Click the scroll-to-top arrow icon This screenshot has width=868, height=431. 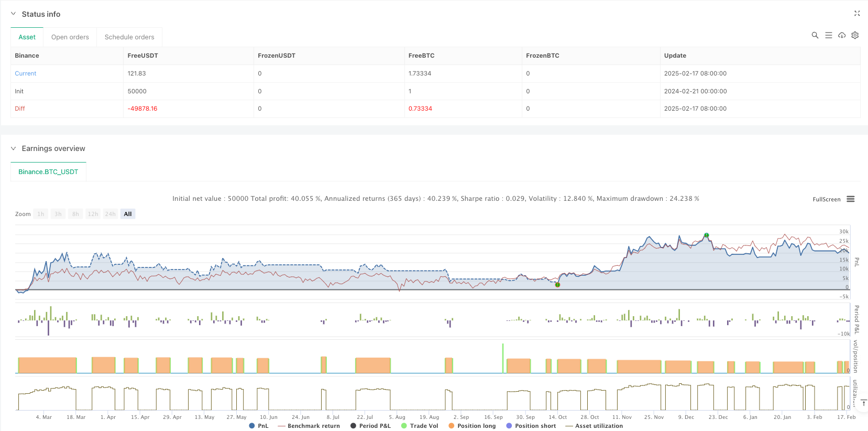[863, 403]
